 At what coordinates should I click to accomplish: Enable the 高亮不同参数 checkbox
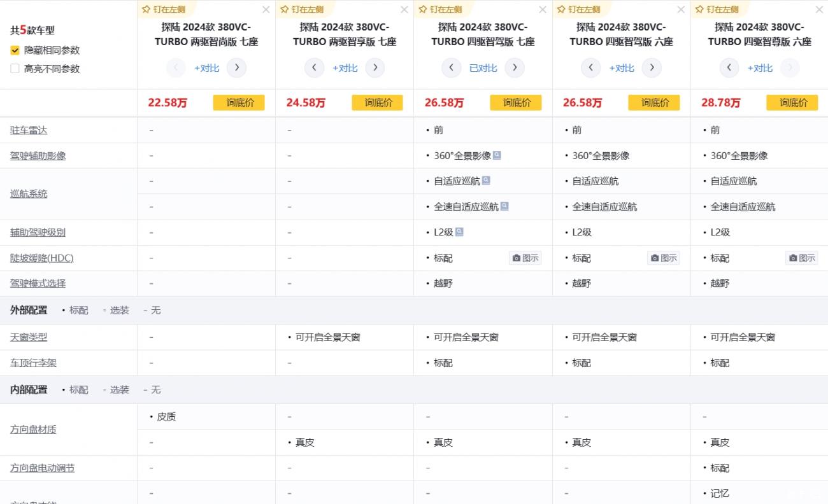click(x=15, y=69)
